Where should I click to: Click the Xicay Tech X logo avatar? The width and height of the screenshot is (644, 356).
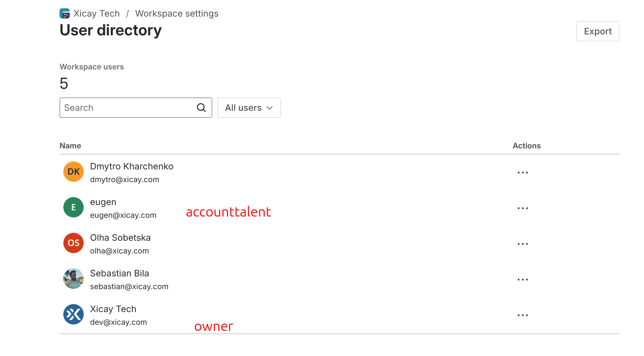[73, 314]
